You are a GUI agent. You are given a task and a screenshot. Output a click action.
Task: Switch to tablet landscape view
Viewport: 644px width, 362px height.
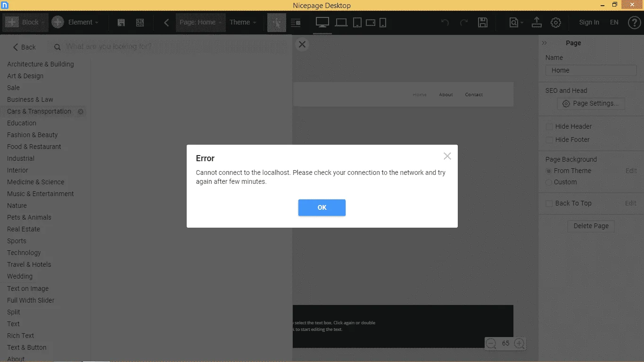(x=371, y=22)
